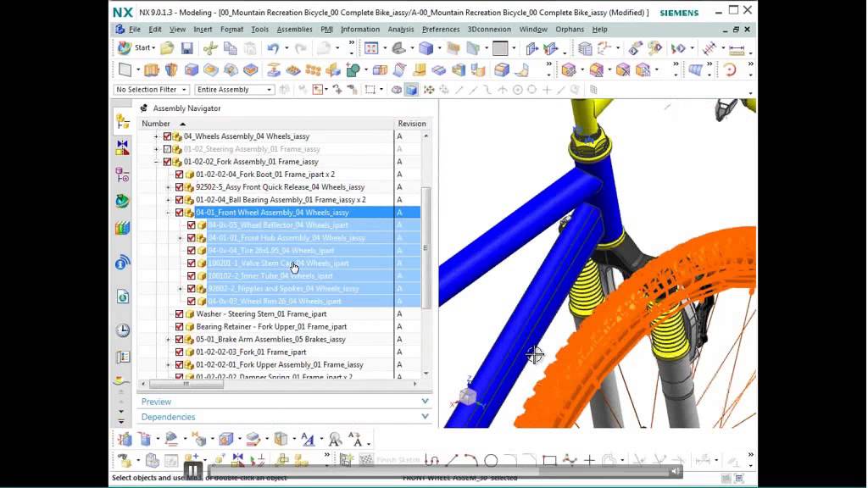Click the navigator vertical scrollbar thumb
Viewport: 868px width, 488px height.
click(426, 247)
